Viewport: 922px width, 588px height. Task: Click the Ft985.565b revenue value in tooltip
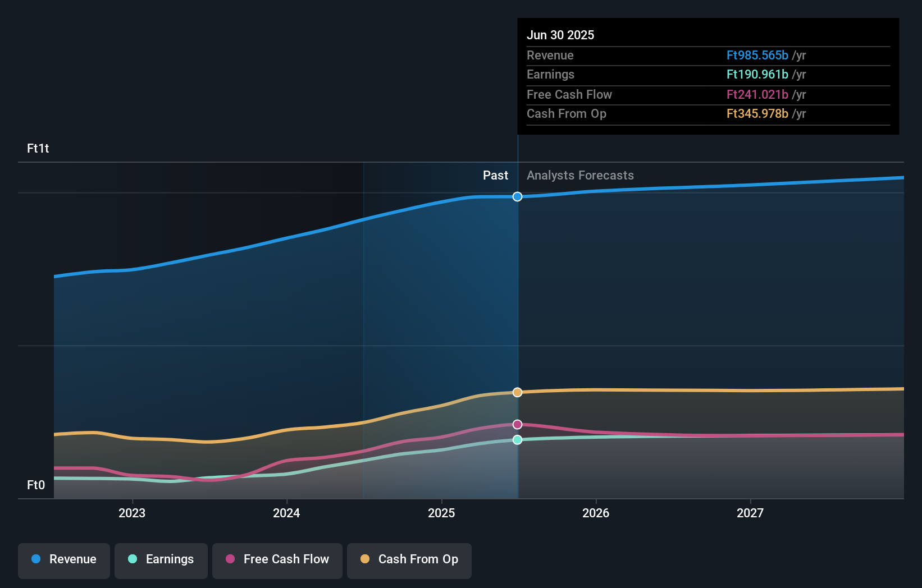point(758,56)
